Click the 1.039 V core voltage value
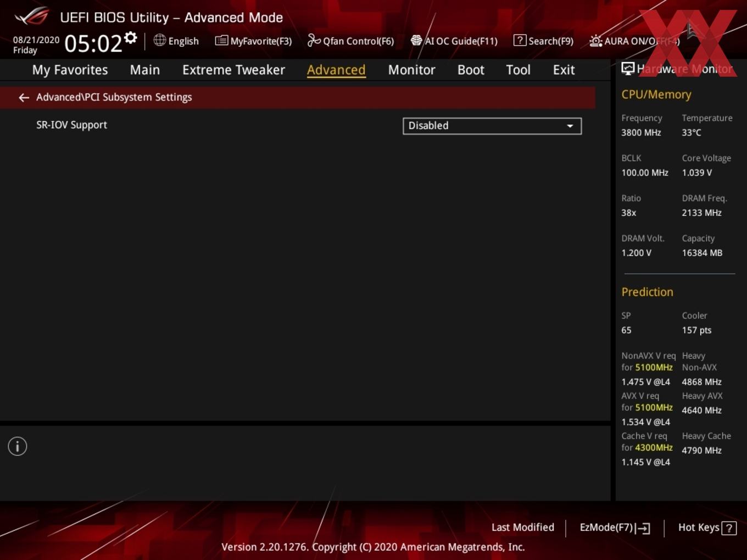Screen dimensions: 747x560 pos(697,172)
